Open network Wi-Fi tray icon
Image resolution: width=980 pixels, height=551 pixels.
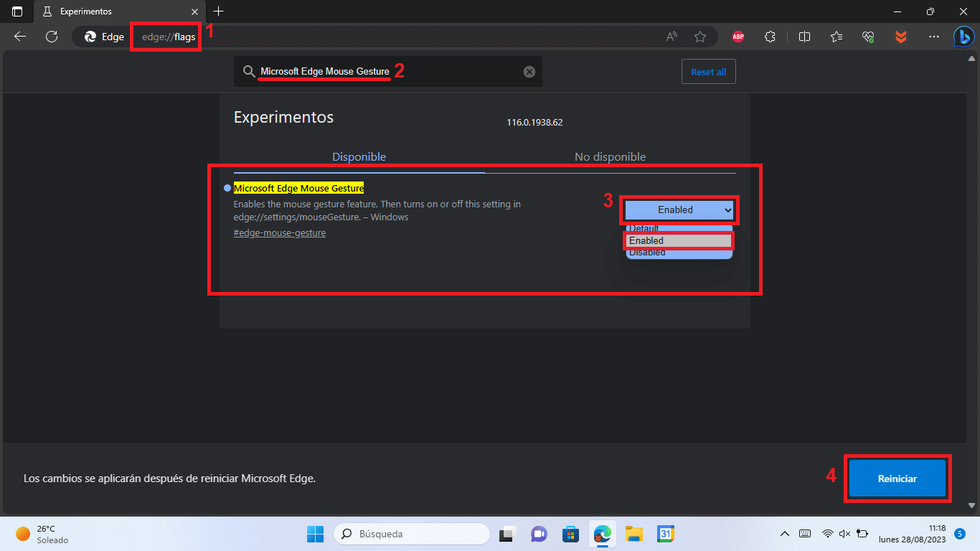tap(827, 534)
